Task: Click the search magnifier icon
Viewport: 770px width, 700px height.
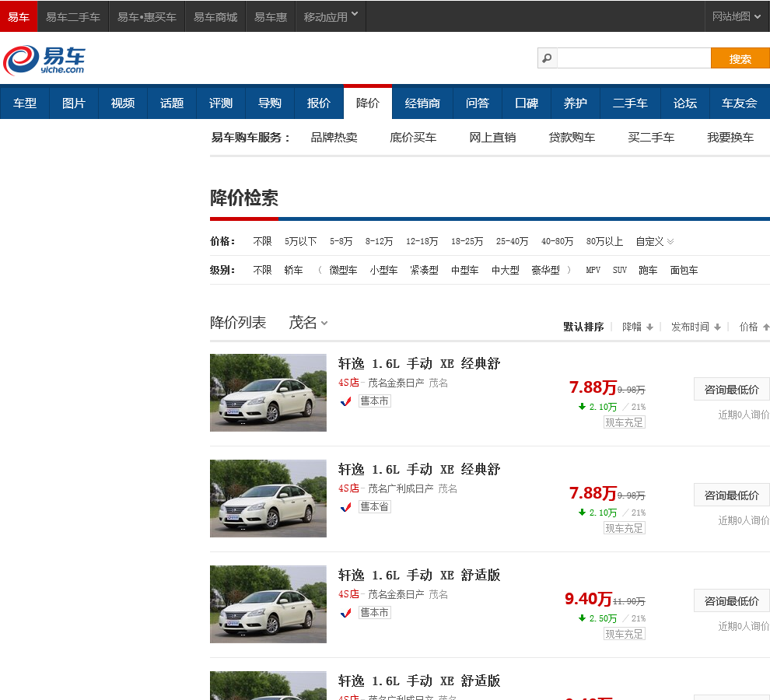Action: [x=547, y=58]
